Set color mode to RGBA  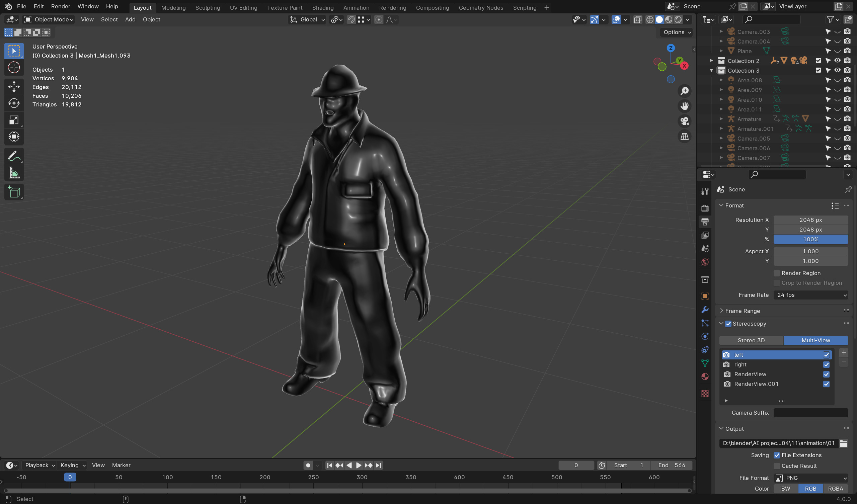tap(835, 489)
